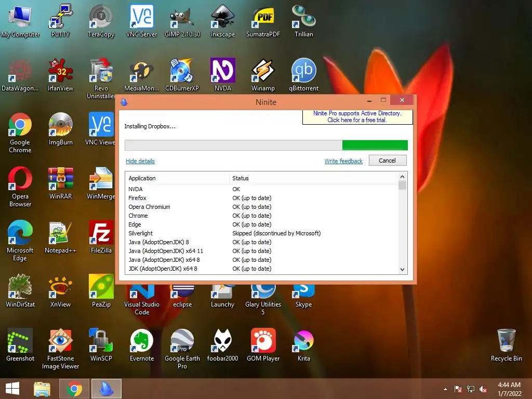Open the TeraCopy desktop icon
Screen dimensions: 532x399
coord(101,21)
